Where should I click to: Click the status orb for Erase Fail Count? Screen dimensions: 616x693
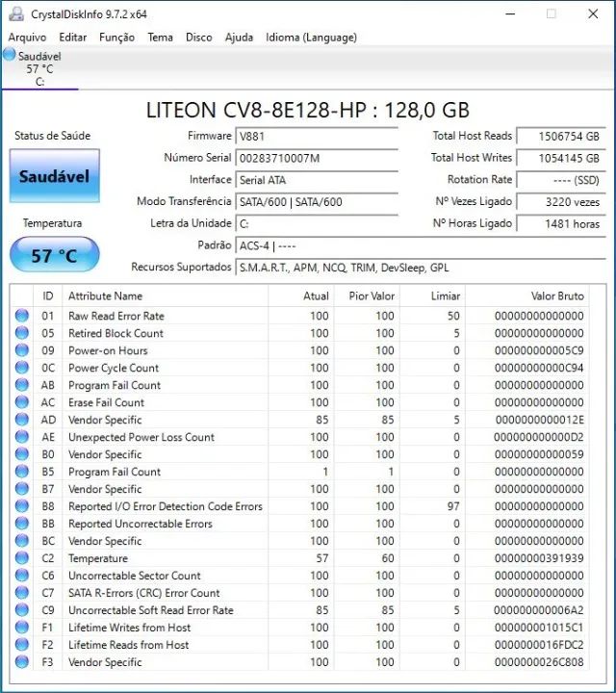pyautogui.click(x=21, y=402)
